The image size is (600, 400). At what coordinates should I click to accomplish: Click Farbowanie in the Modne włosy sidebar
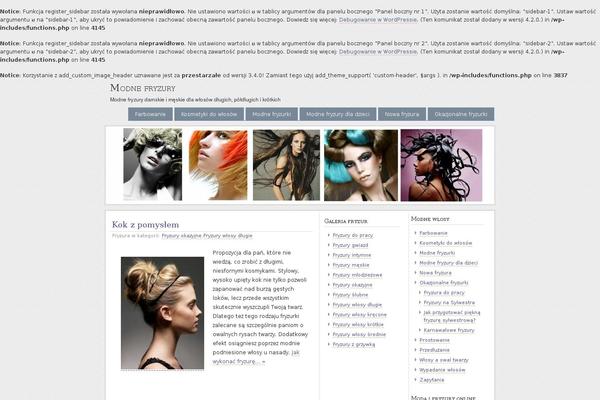pyautogui.click(x=434, y=233)
